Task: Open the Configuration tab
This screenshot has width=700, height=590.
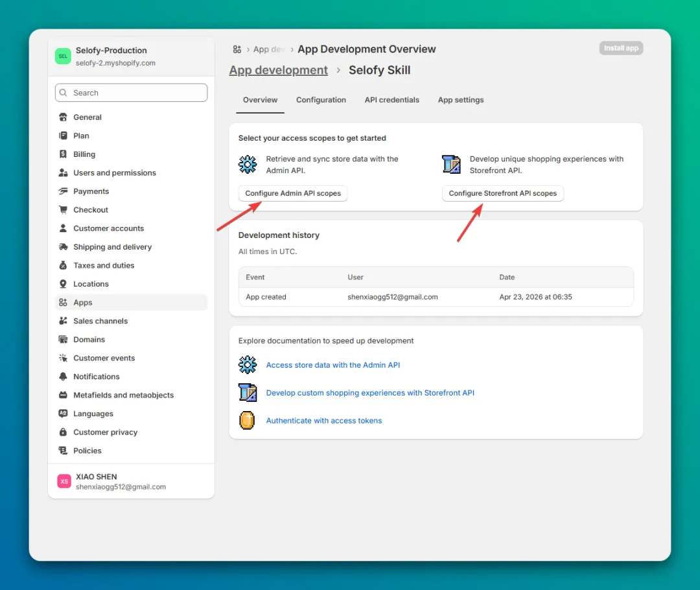Action: pos(321,100)
